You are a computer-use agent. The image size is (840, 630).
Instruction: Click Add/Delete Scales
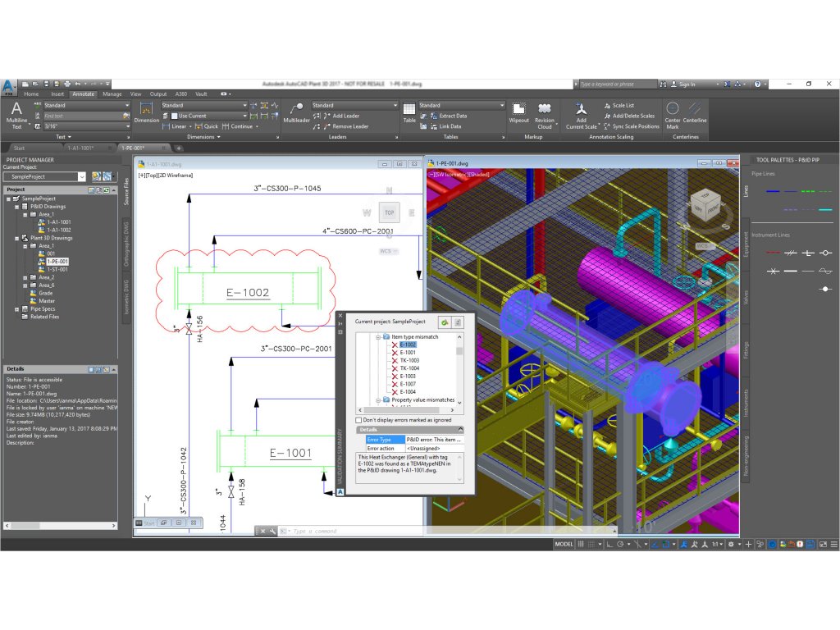point(629,116)
